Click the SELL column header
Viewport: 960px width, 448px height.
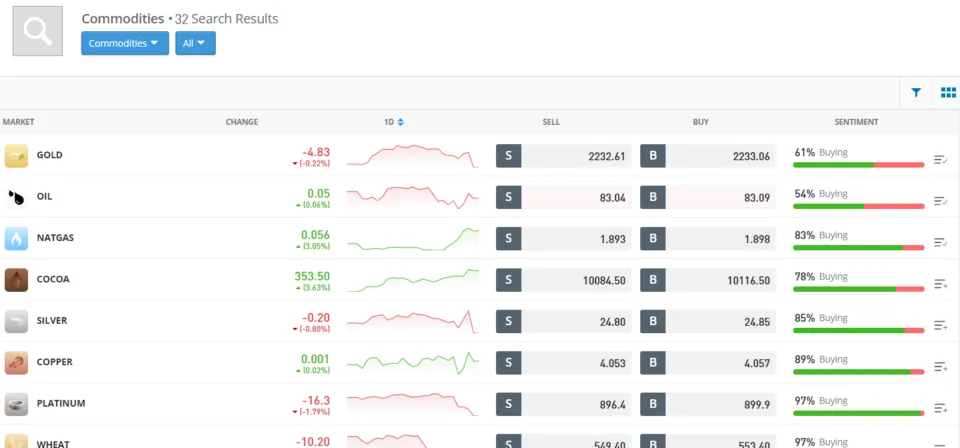pos(551,122)
